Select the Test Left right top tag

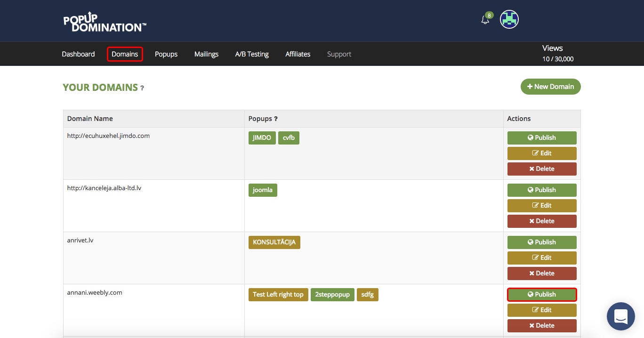point(278,295)
